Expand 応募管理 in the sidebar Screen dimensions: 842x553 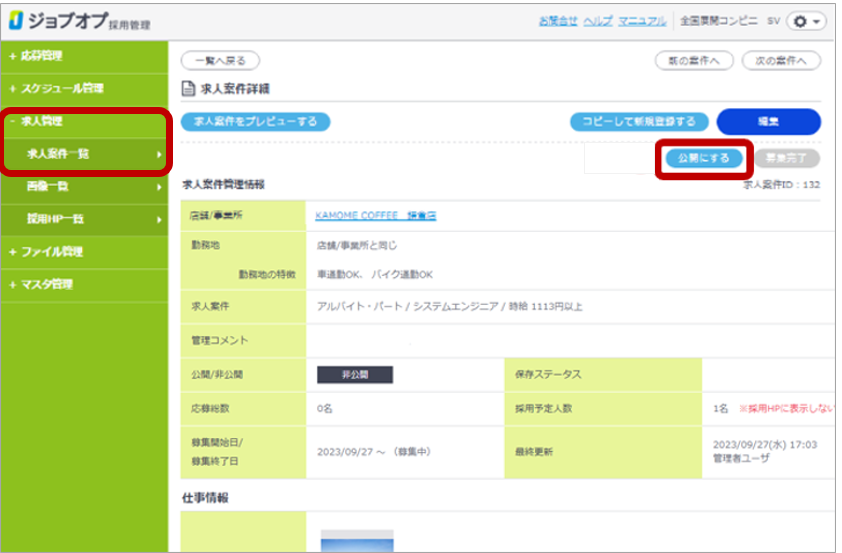coord(84,56)
